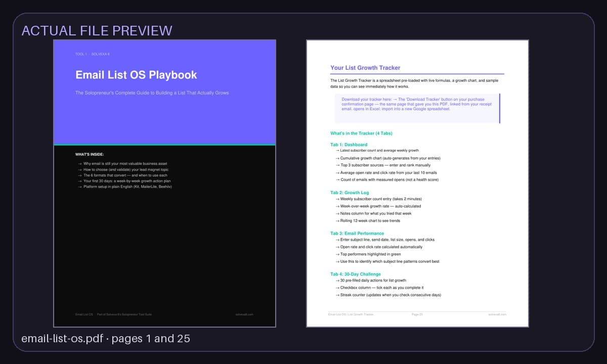Click the 'Tab 4: 30-Day Challenge' heading
The image size is (607, 364).
pyautogui.click(x=356, y=275)
